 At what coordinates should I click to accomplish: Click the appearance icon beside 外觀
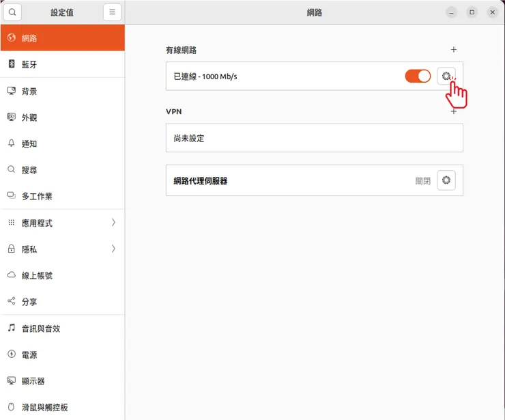[12, 117]
